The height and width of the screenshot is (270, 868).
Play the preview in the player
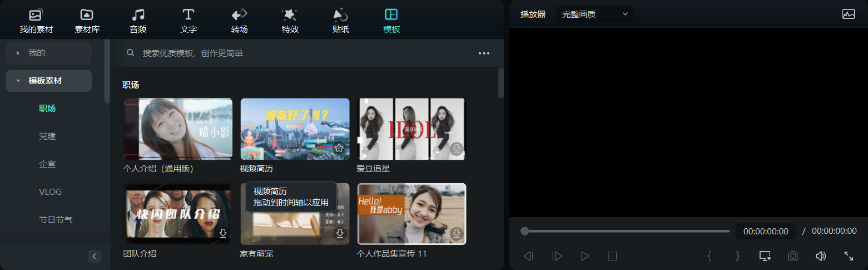tap(585, 256)
